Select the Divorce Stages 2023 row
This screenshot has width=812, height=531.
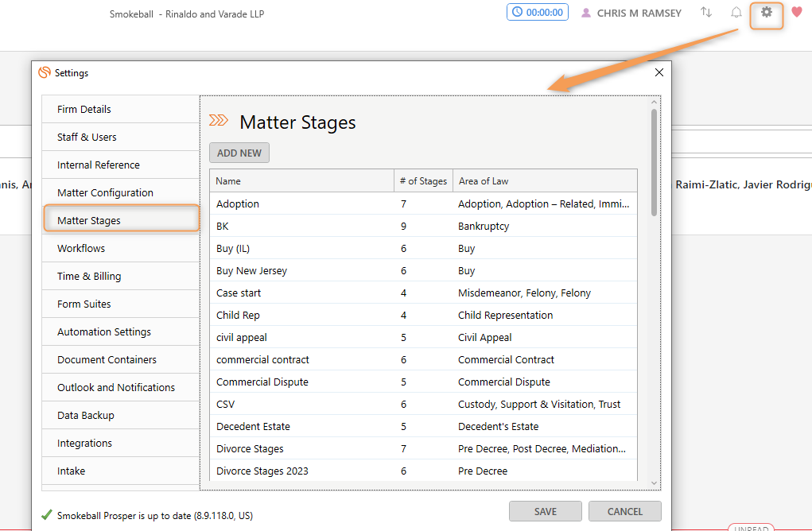[x=423, y=471]
